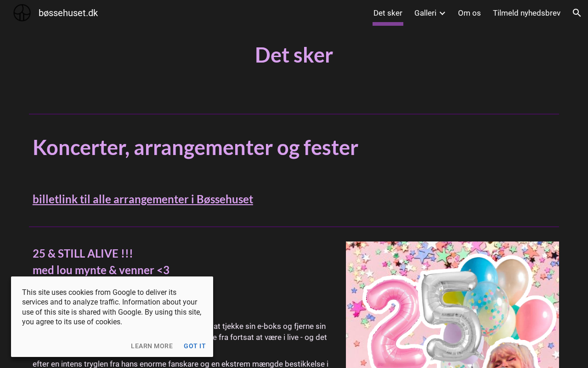The image size is (588, 368).
Task: Click the '25 & STILL ALIVE !!!' heading
Action: click(x=83, y=253)
